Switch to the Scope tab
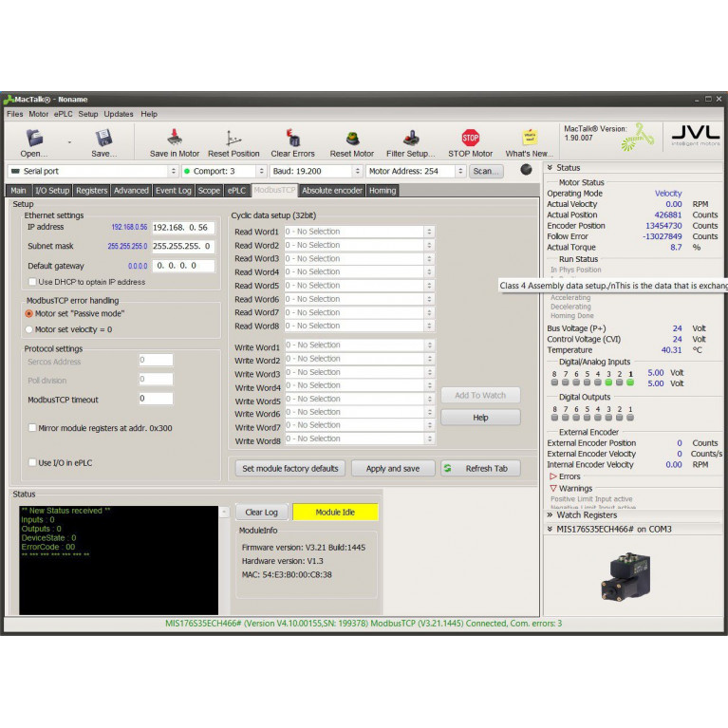The height and width of the screenshot is (728, 728). [209, 191]
